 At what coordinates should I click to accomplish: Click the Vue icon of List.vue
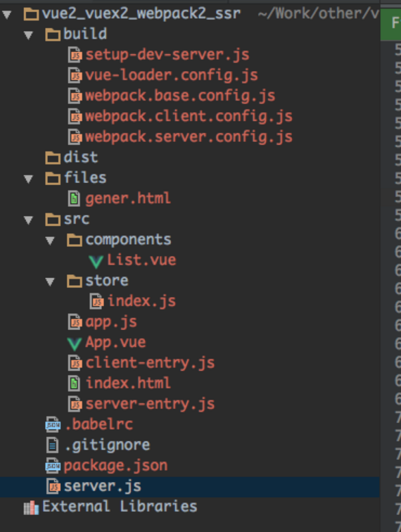tap(96, 261)
